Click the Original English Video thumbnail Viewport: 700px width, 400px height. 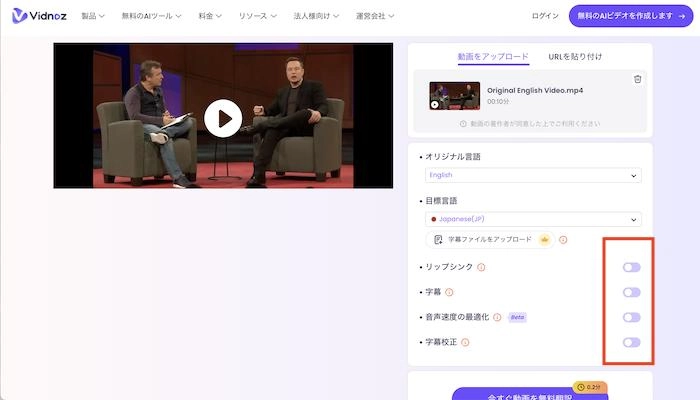(x=454, y=96)
